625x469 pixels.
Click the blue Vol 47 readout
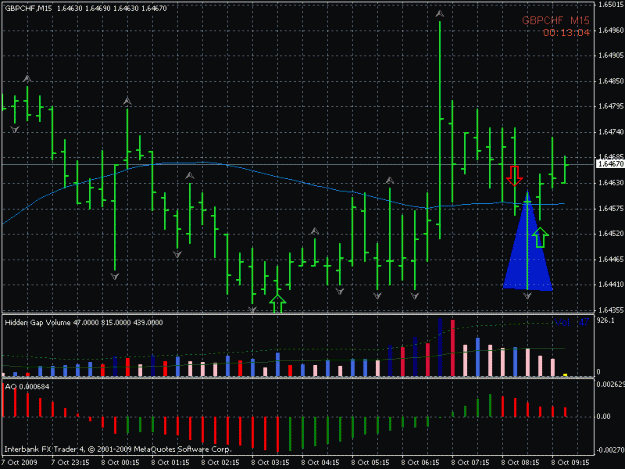tap(572, 322)
